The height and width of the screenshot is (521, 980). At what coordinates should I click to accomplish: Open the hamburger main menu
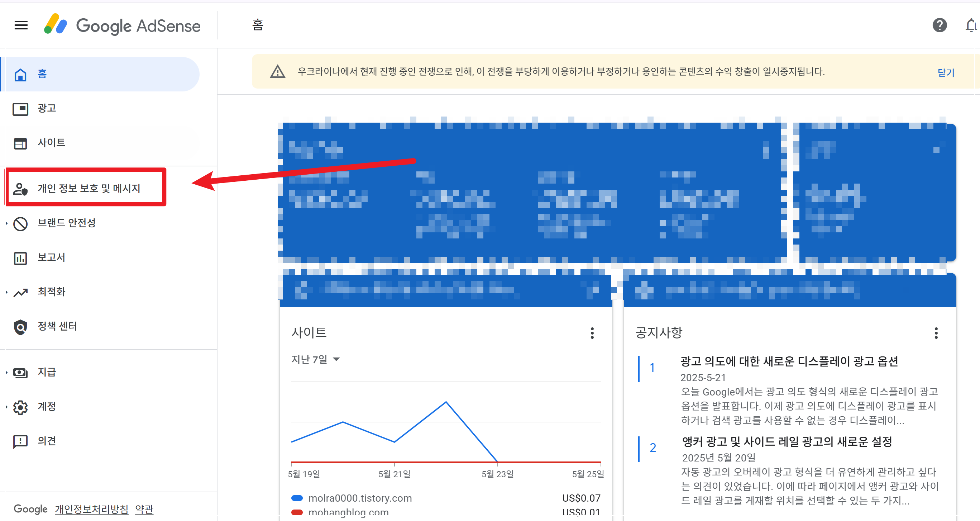tap(21, 25)
